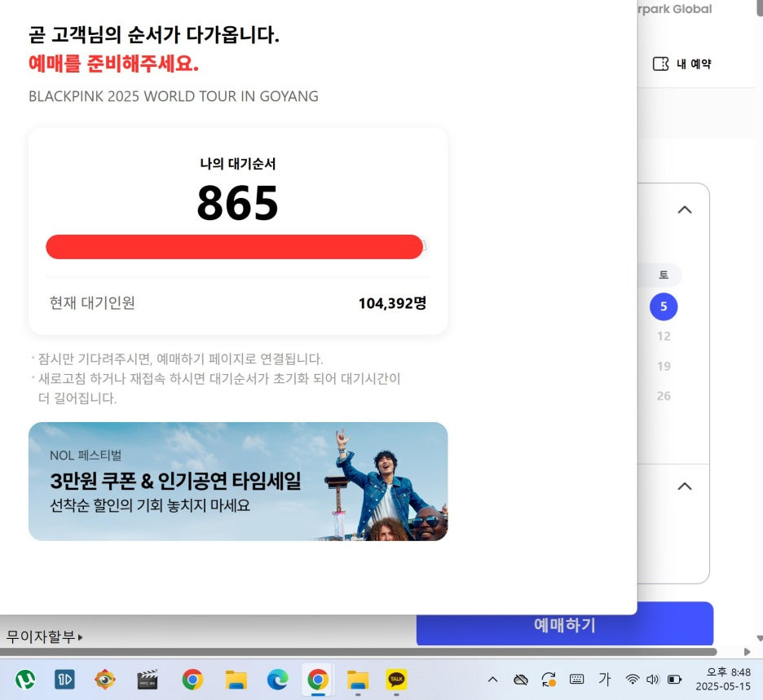This screenshot has height=700, width=763.
Task: Open File Explorer icon beside Microsoft Edge
Action: (236, 680)
